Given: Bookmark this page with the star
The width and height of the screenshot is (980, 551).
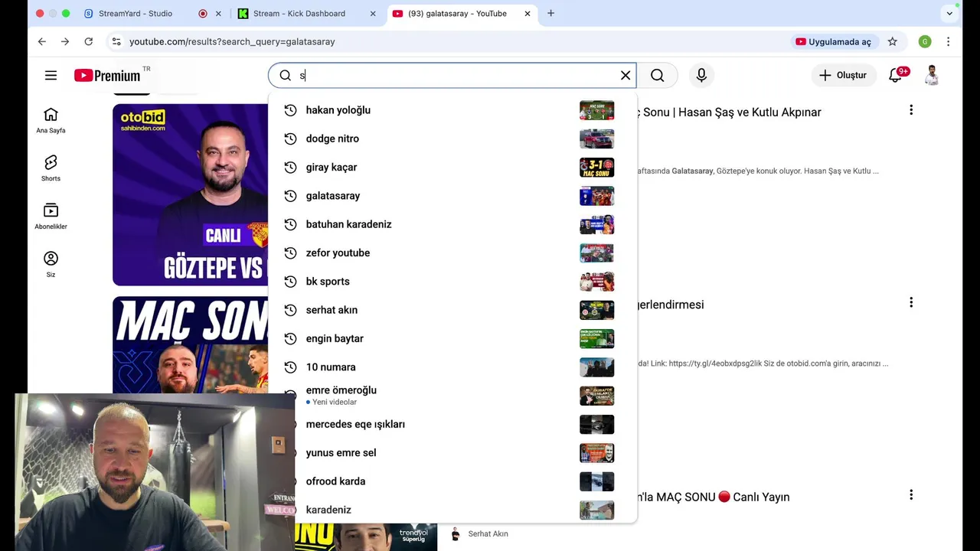Looking at the screenshot, I should coord(893,41).
